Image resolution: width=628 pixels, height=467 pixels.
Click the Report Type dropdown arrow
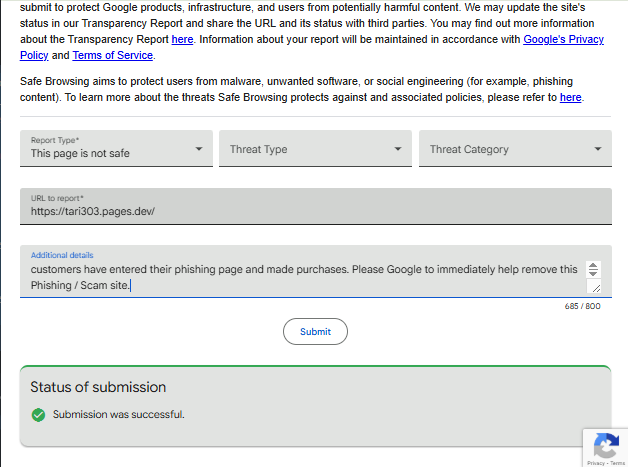click(197, 150)
